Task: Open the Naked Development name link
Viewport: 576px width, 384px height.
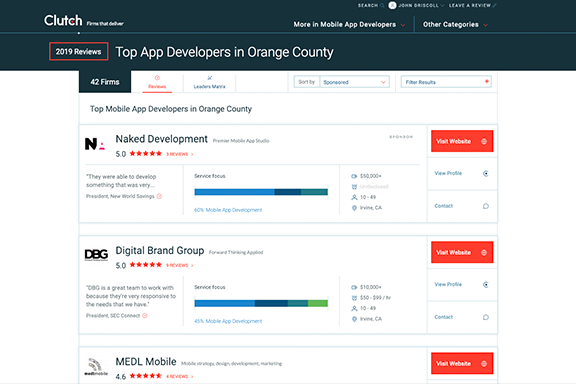Action: 162,139
